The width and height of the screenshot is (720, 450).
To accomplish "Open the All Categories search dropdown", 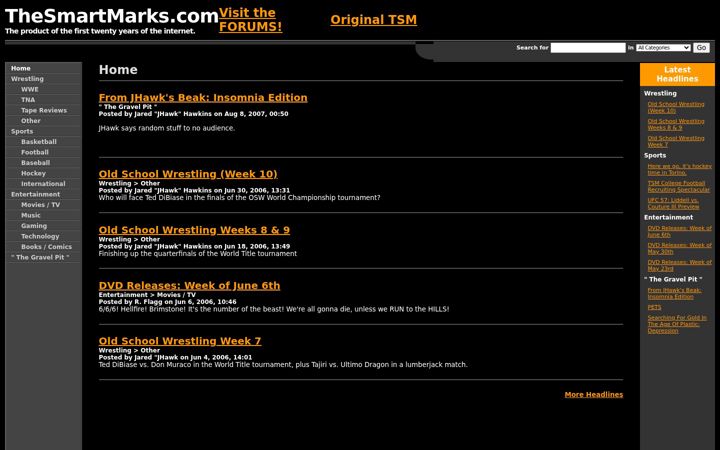I will pyautogui.click(x=663, y=48).
